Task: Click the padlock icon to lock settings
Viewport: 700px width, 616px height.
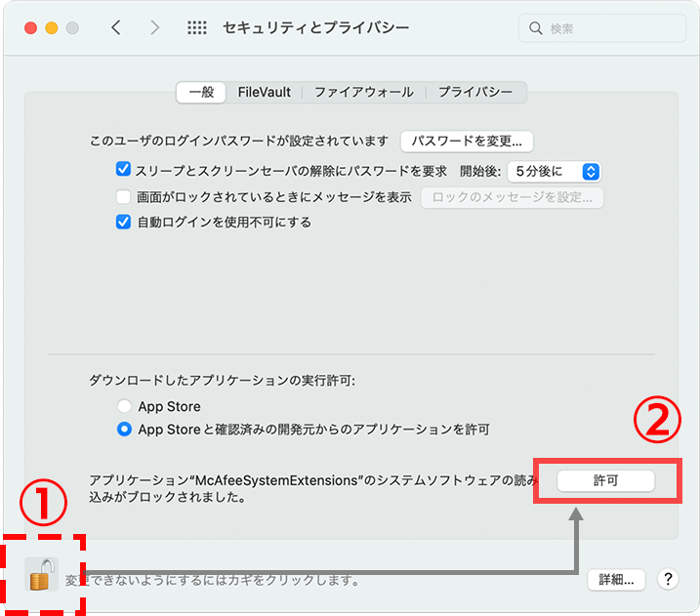Action: 39,575
